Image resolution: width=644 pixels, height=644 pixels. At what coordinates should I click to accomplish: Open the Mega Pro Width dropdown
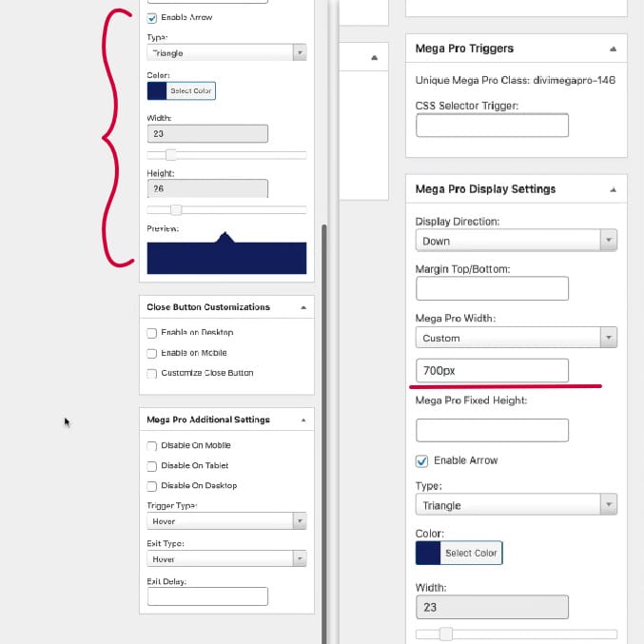click(x=517, y=338)
